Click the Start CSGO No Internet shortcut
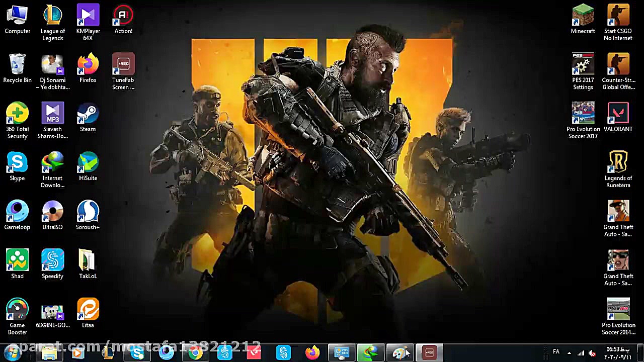Image resolution: width=644 pixels, height=362 pixels. click(x=618, y=23)
